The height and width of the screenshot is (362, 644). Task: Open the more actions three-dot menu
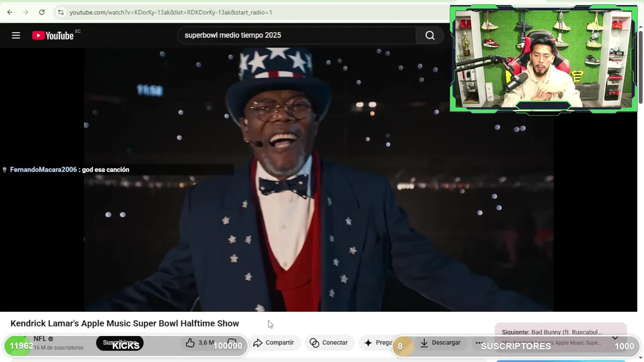click(x=479, y=342)
